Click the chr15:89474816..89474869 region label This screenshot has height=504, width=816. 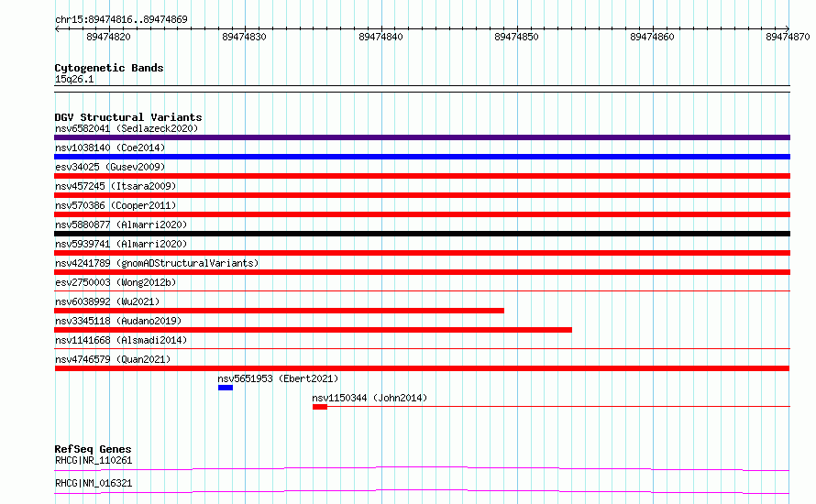click(x=121, y=19)
